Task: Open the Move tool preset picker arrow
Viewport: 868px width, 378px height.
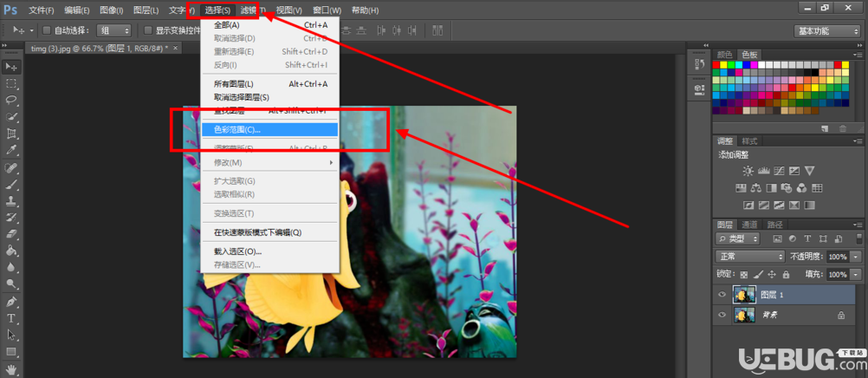Action: tap(32, 30)
